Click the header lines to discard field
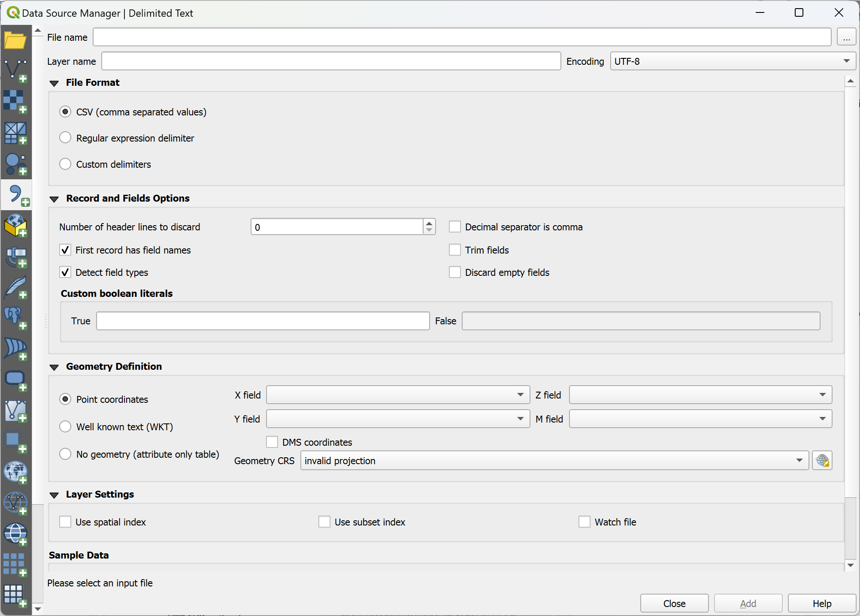Screen dimensions: 860x616 (x=337, y=226)
